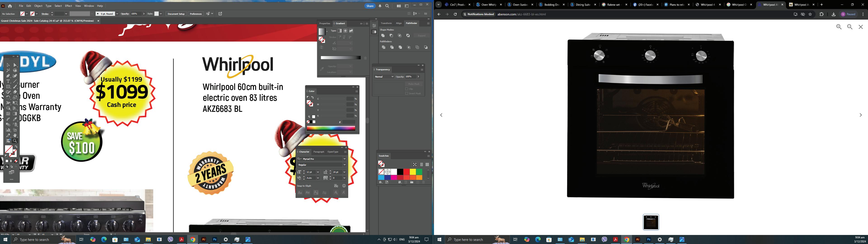Click Unite shape mode in Pathfinder

click(x=383, y=36)
